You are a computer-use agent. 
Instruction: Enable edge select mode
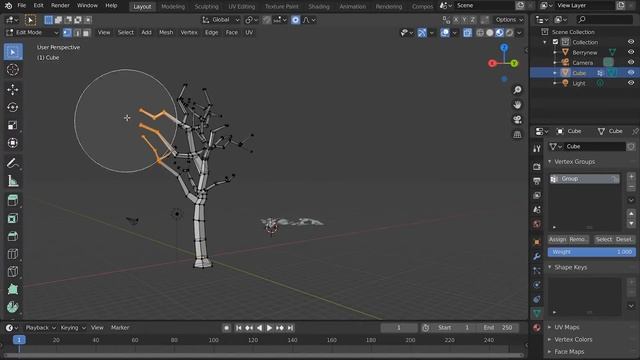[x=77, y=33]
